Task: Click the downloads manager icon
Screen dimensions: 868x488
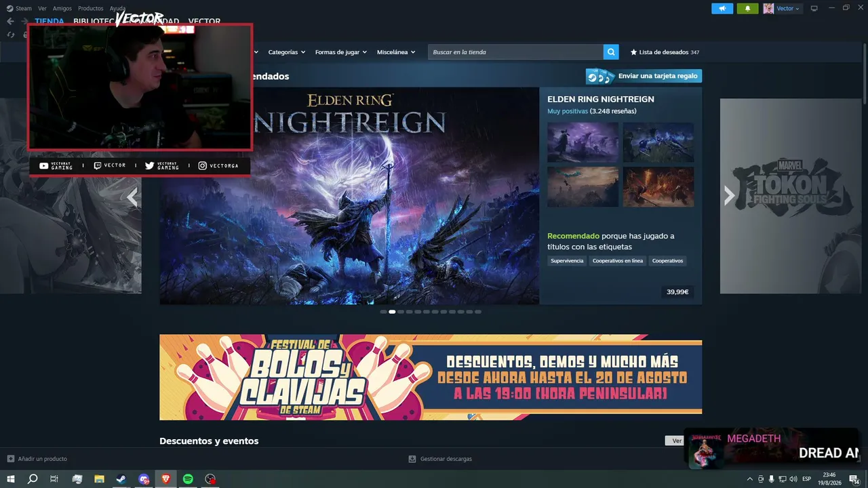Action: point(412,459)
